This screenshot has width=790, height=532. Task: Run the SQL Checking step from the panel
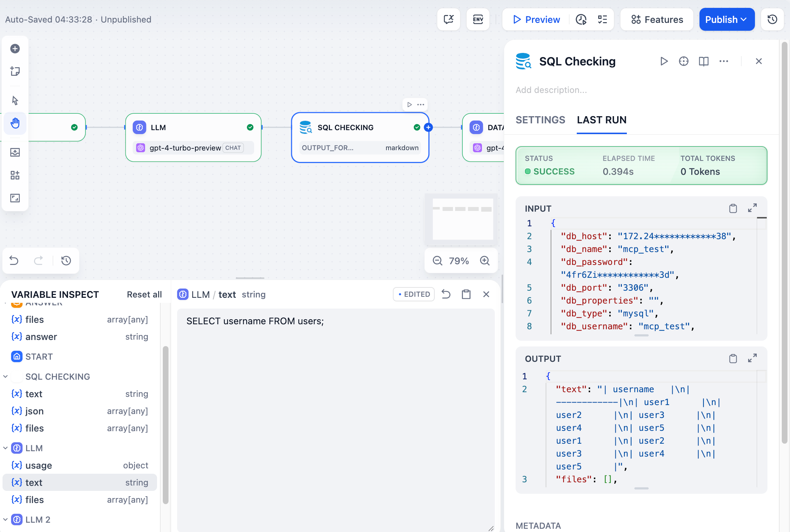[x=664, y=61]
